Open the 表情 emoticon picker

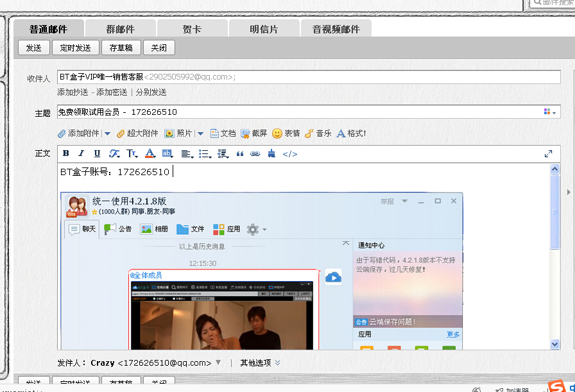point(286,133)
